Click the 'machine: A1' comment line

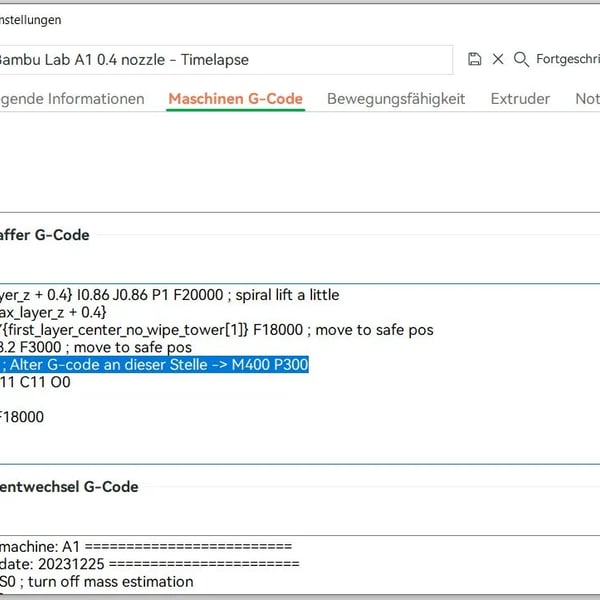pyautogui.click(x=145, y=547)
